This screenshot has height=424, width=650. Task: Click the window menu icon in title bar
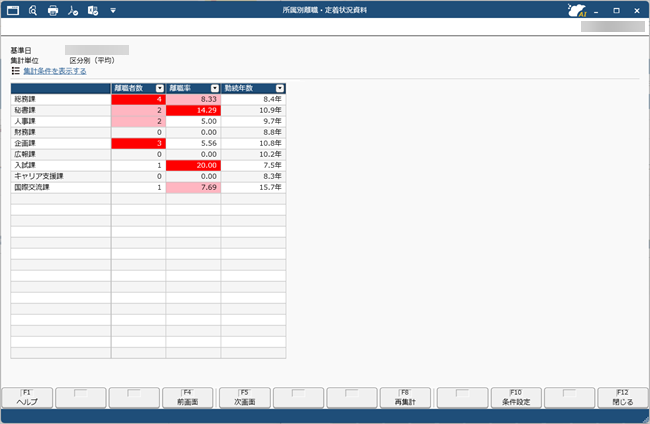(x=13, y=10)
